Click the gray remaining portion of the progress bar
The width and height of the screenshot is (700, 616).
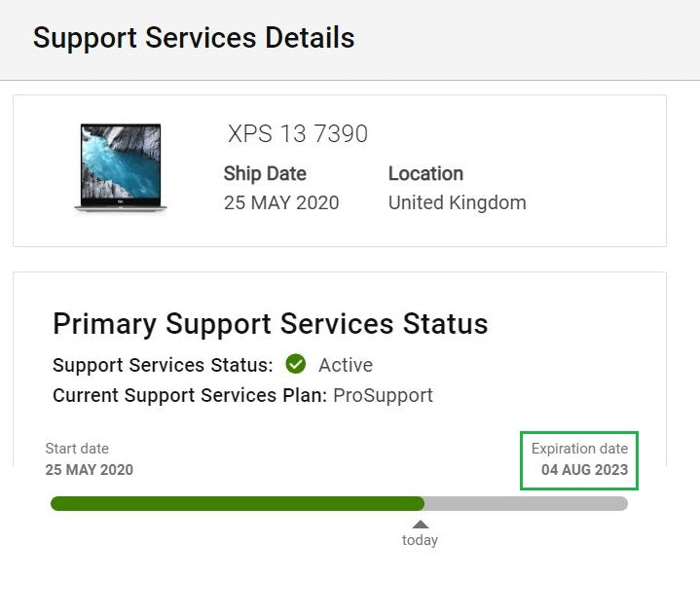pos(526,503)
